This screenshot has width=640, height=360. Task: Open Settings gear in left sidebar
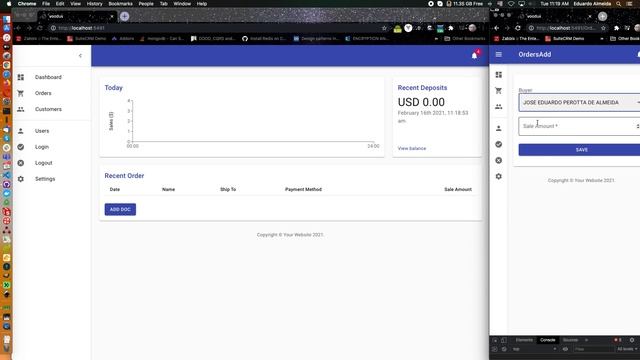[x=21, y=179]
